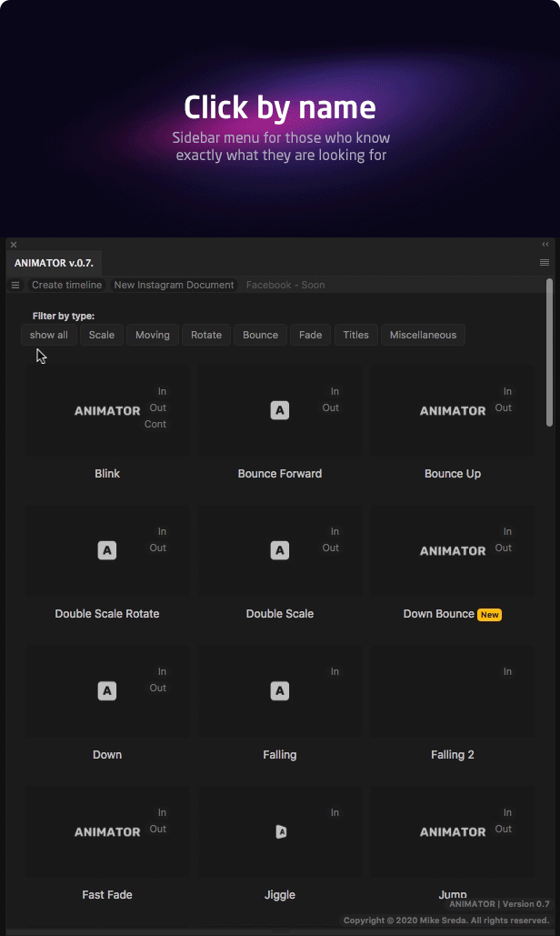Close the Animator panel with X icon
Image resolution: width=560 pixels, height=936 pixels.
tap(14, 245)
